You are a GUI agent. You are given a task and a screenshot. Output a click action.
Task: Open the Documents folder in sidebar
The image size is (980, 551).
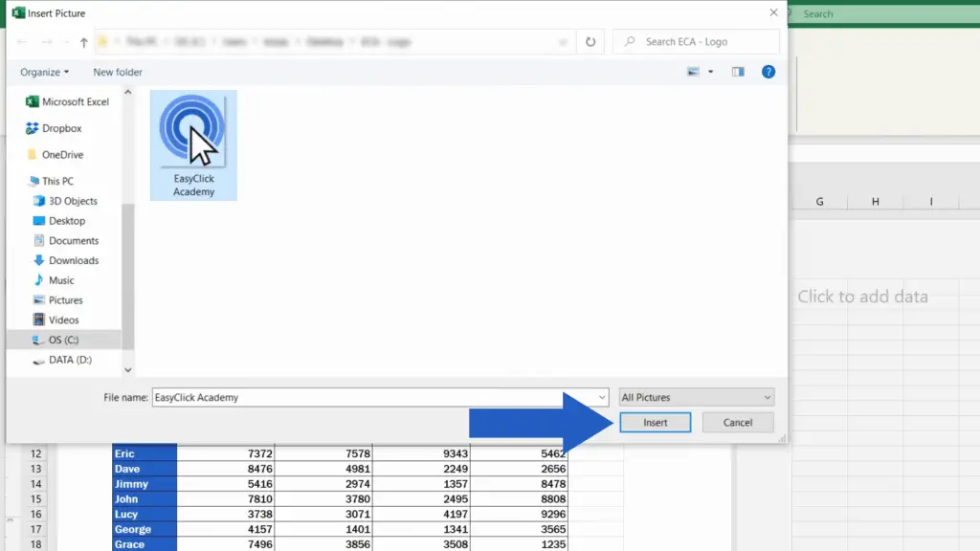coord(66,240)
